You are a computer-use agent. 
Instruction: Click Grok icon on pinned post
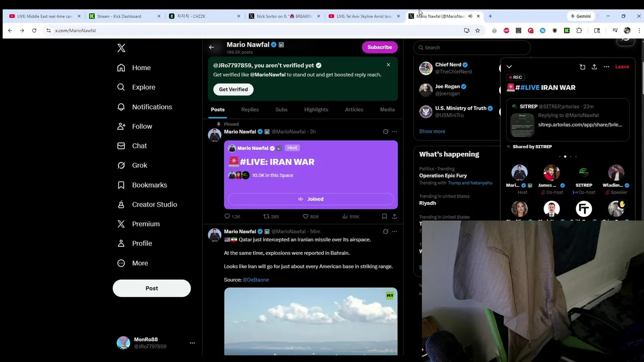click(385, 132)
